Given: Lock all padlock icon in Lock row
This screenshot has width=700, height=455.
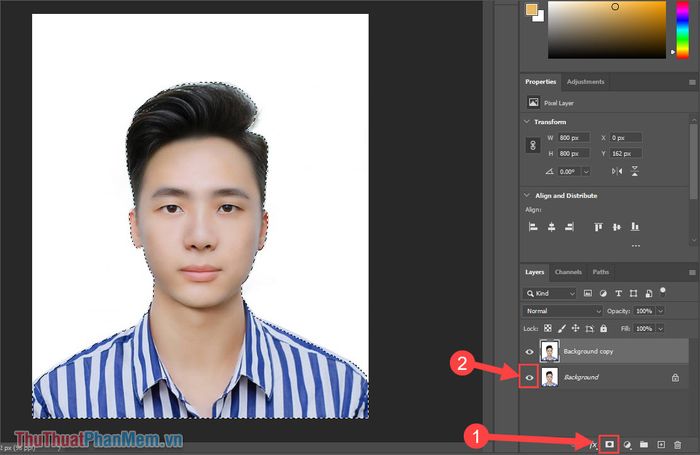Looking at the screenshot, I should tap(604, 329).
